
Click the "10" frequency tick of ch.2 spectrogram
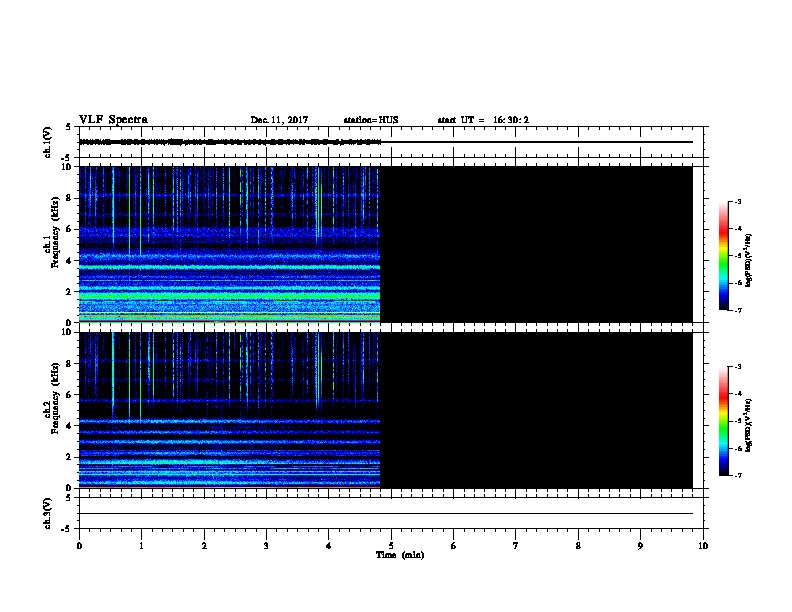[67, 332]
